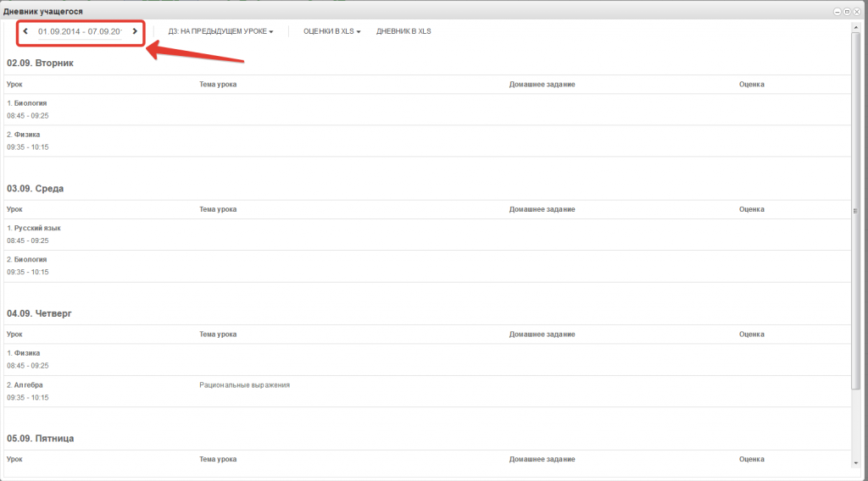This screenshot has width=868, height=481.
Task: Click the topic Рациональные выражения
Action: click(x=245, y=385)
